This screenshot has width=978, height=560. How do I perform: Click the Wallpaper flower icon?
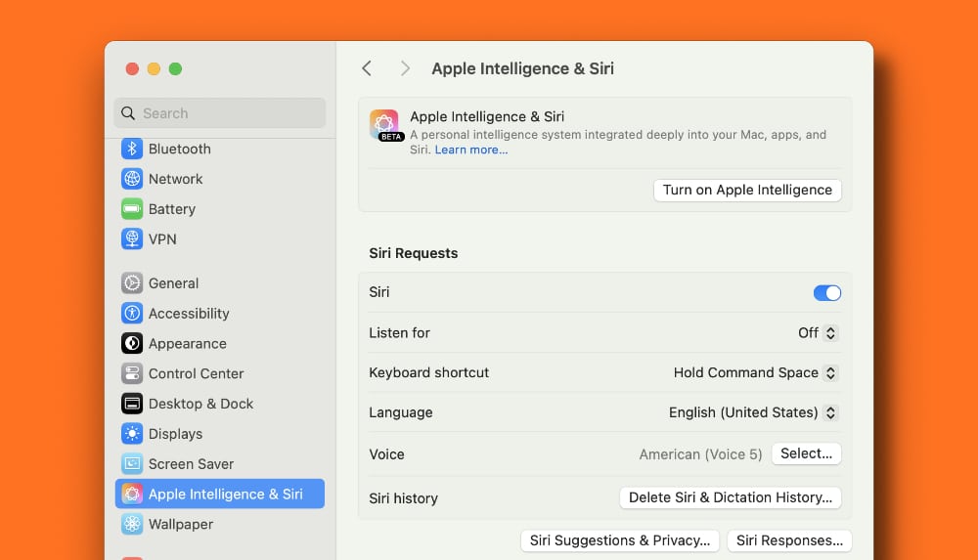pyautogui.click(x=132, y=524)
